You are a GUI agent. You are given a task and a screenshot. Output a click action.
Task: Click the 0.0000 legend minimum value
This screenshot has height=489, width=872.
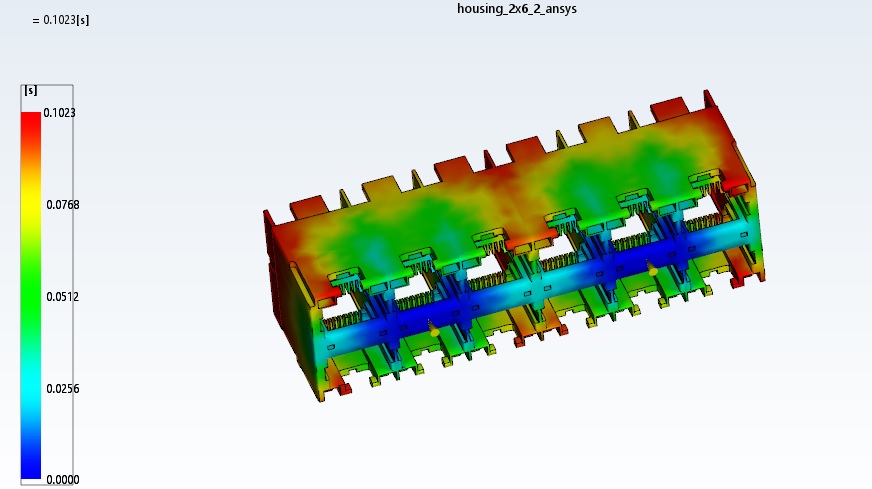coord(62,480)
